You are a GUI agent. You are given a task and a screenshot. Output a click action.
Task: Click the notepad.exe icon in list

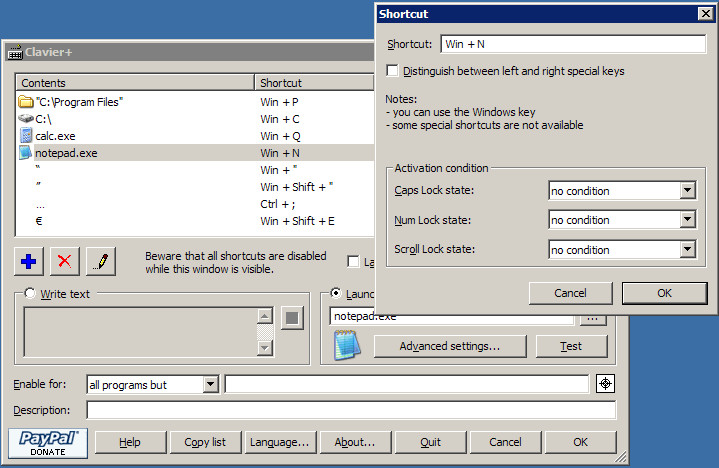(x=26, y=153)
